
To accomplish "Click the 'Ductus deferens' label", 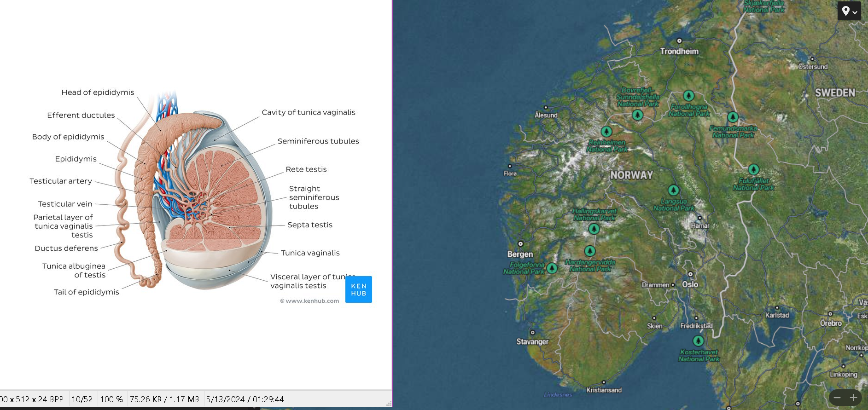I will click(66, 248).
